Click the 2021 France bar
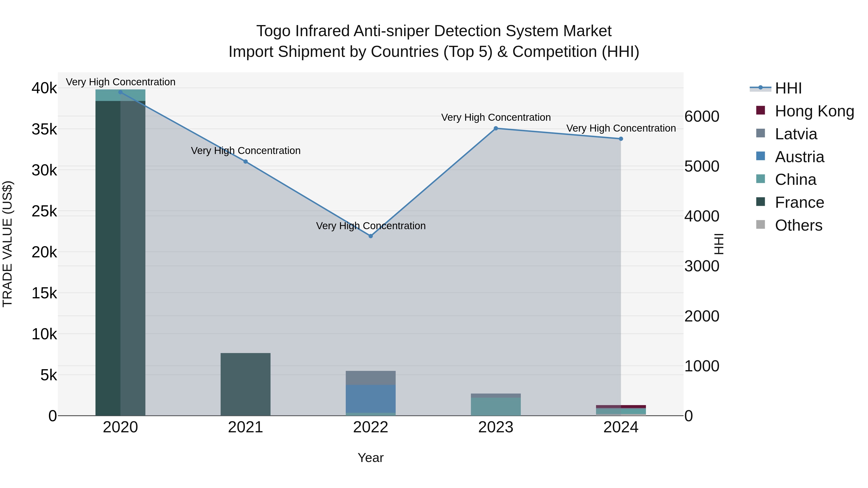 245,384
